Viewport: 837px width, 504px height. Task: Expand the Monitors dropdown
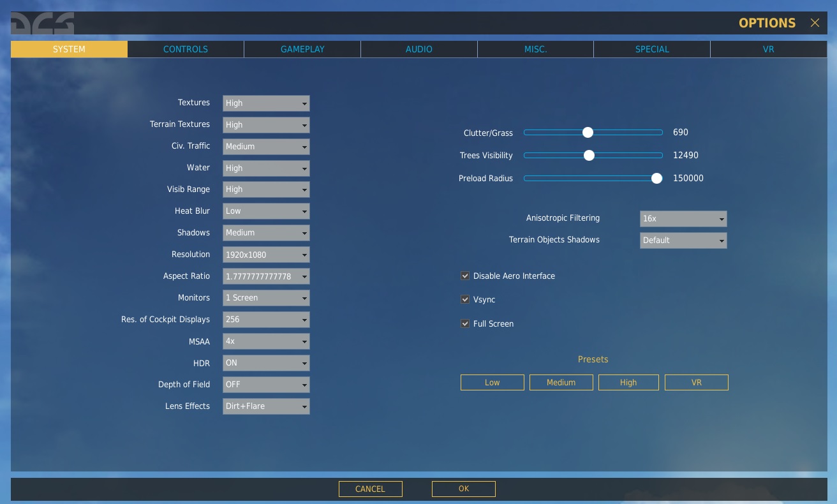click(x=266, y=298)
